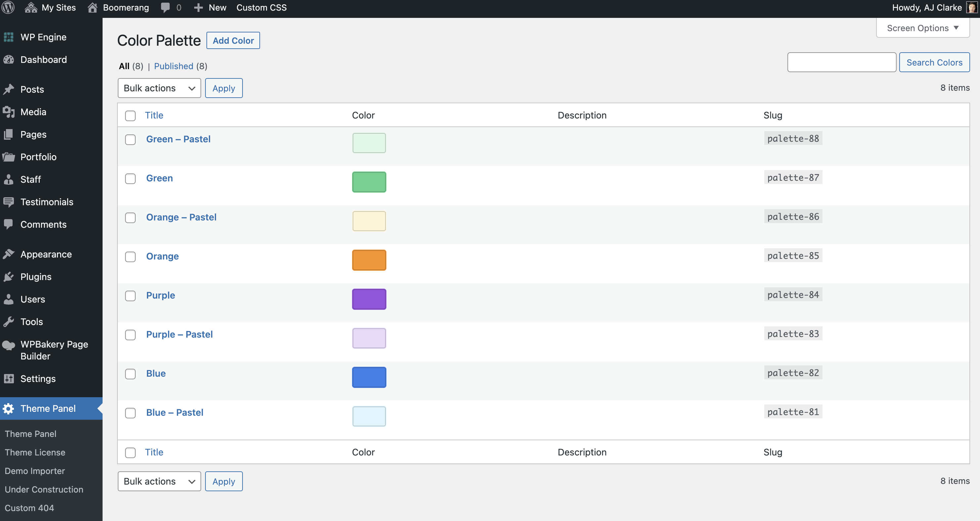Click the Testimonials sidebar icon

click(x=9, y=202)
